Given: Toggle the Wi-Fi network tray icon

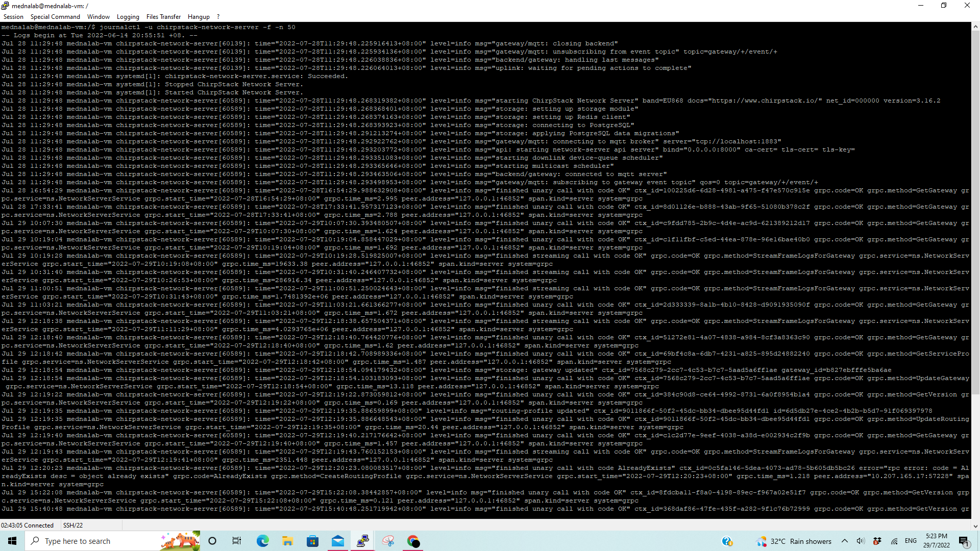Looking at the screenshot, I should tap(894, 541).
